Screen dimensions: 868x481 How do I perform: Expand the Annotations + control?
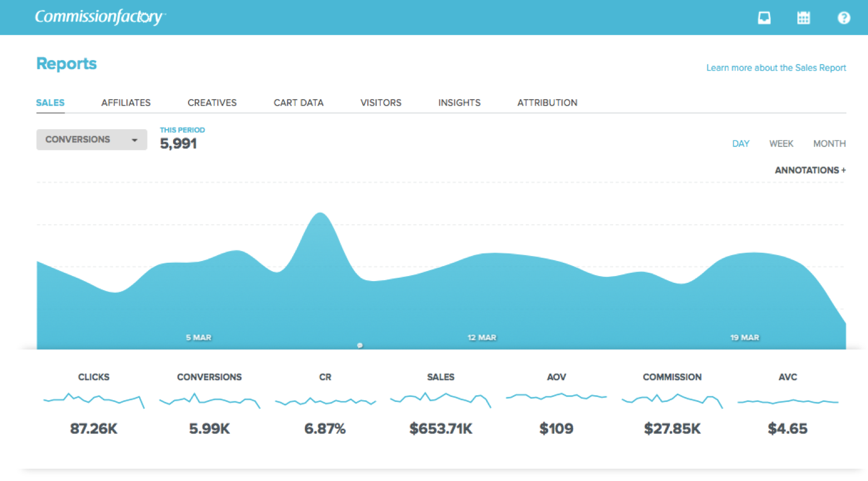click(x=810, y=170)
